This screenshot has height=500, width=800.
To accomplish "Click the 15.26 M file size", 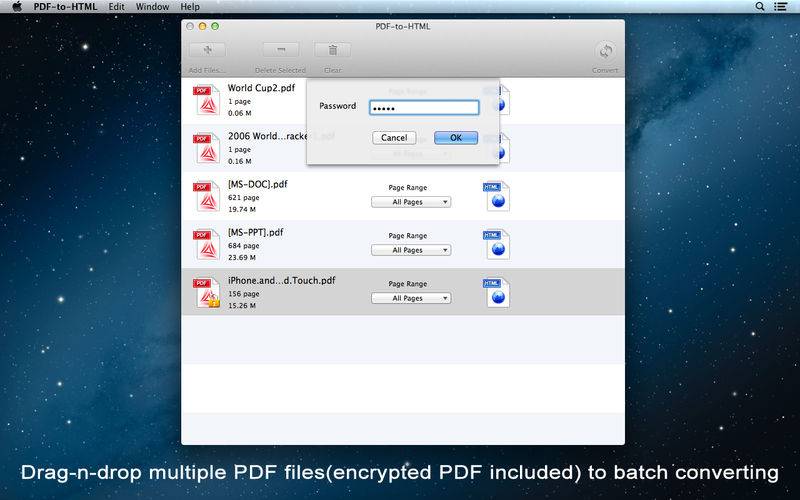I will tap(242, 306).
